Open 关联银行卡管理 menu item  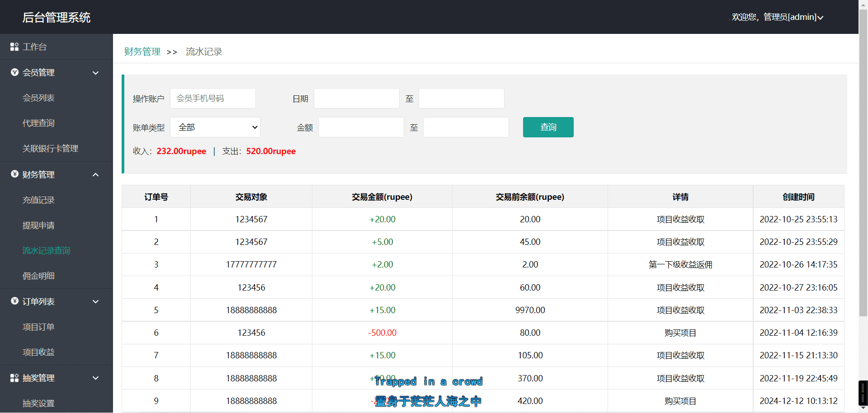(50, 148)
